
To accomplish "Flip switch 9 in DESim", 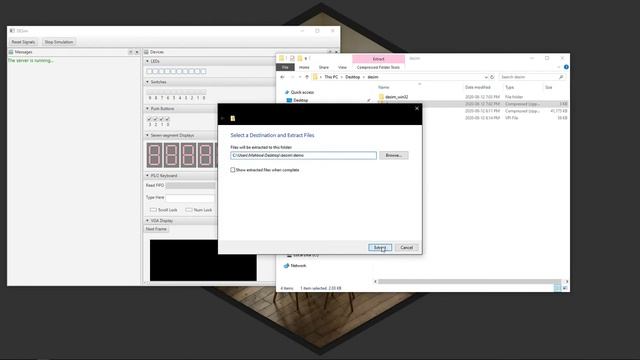I will point(149,92).
